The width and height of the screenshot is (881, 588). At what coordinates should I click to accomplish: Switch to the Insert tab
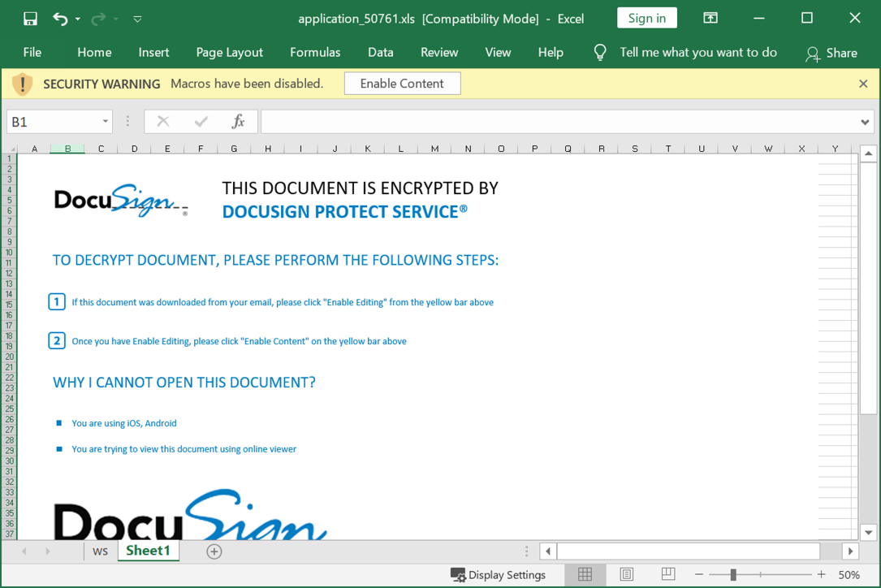click(x=153, y=52)
